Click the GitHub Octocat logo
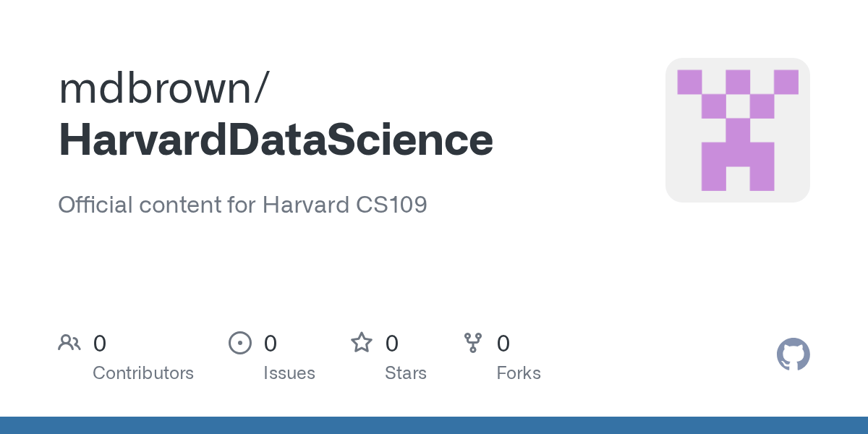The width and height of the screenshot is (868, 434). pyautogui.click(x=793, y=354)
